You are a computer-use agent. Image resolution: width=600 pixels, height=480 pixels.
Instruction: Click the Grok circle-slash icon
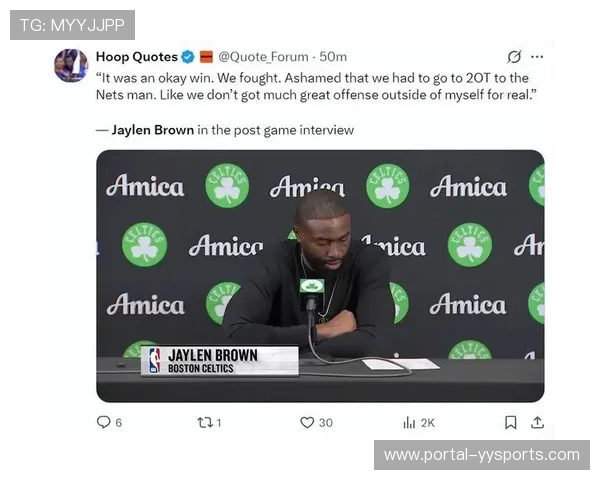pyautogui.click(x=514, y=57)
